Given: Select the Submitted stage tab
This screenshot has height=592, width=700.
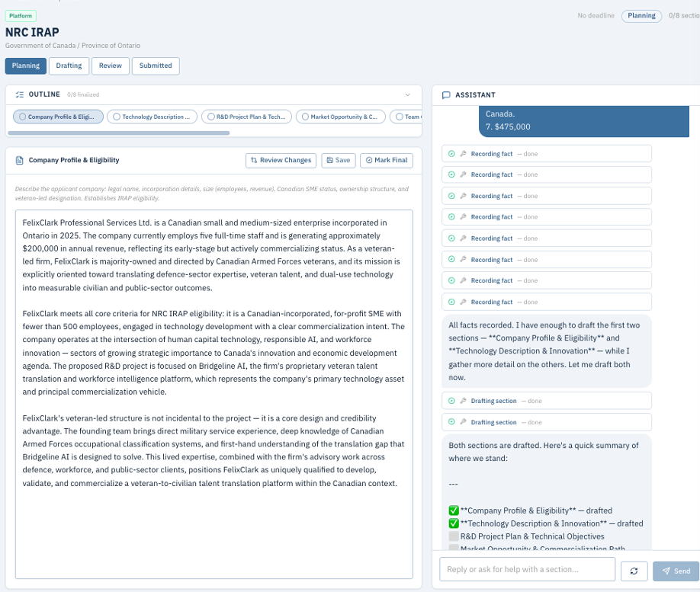Looking at the screenshot, I should 156,66.
